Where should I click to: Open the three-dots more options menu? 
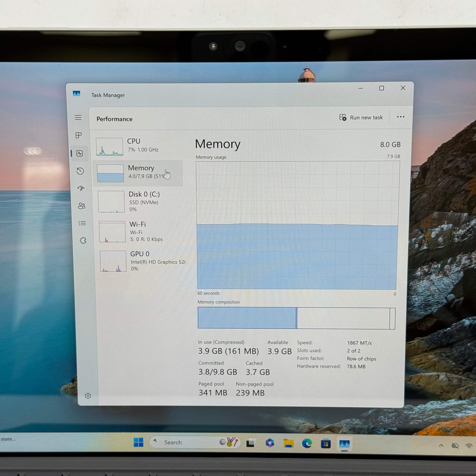tap(401, 117)
